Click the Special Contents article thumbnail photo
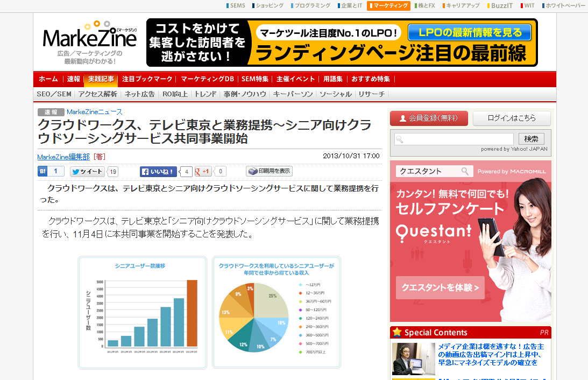The image size is (588, 380). point(414,358)
